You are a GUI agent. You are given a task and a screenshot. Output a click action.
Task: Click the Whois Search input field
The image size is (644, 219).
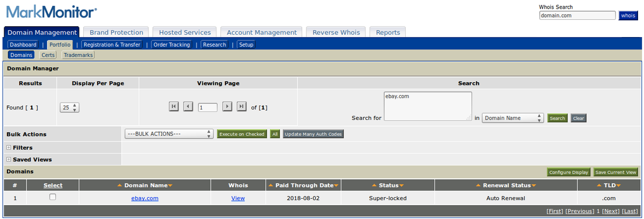(x=577, y=16)
